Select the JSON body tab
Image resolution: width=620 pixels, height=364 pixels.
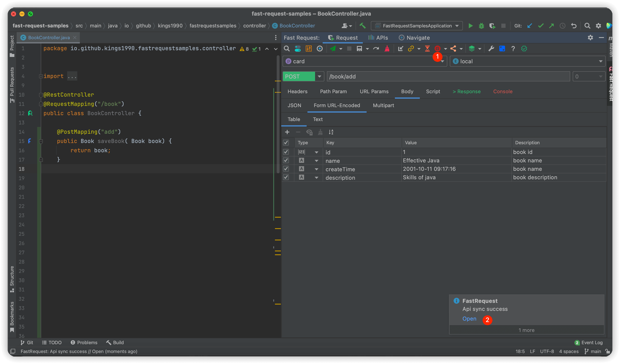point(294,105)
